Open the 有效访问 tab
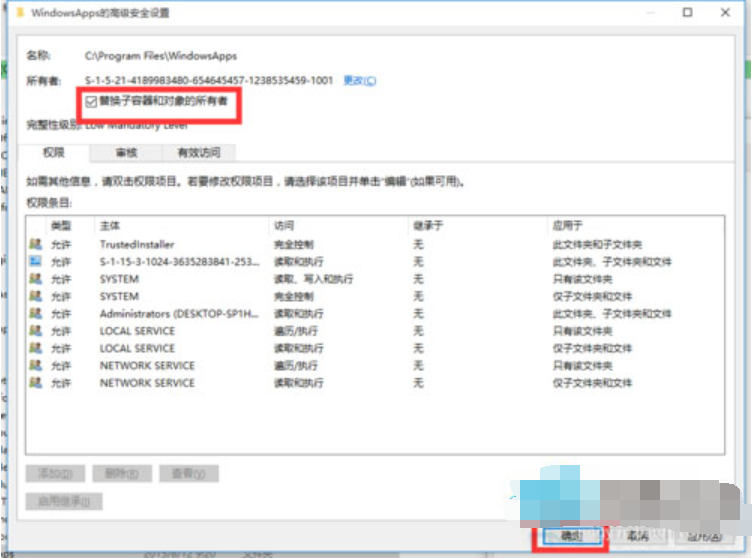 (x=199, y=152)
